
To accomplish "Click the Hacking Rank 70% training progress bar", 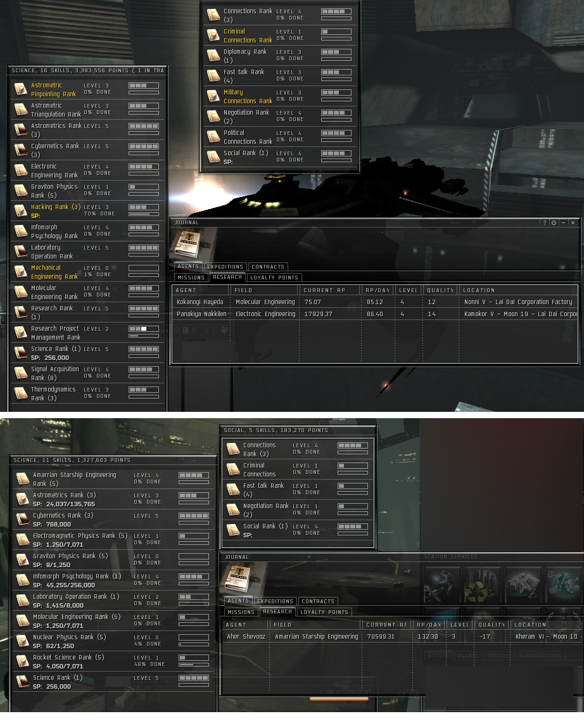I will click(144, 214).
